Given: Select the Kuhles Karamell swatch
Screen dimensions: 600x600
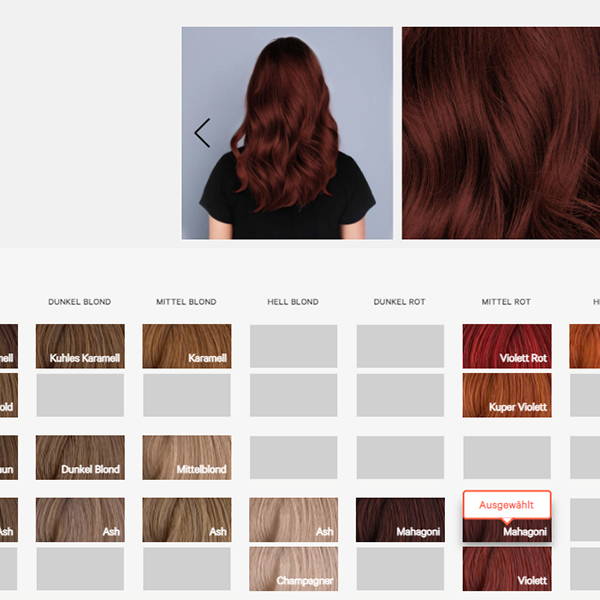Looking at the screenshot, I should (x=80, y=346).
